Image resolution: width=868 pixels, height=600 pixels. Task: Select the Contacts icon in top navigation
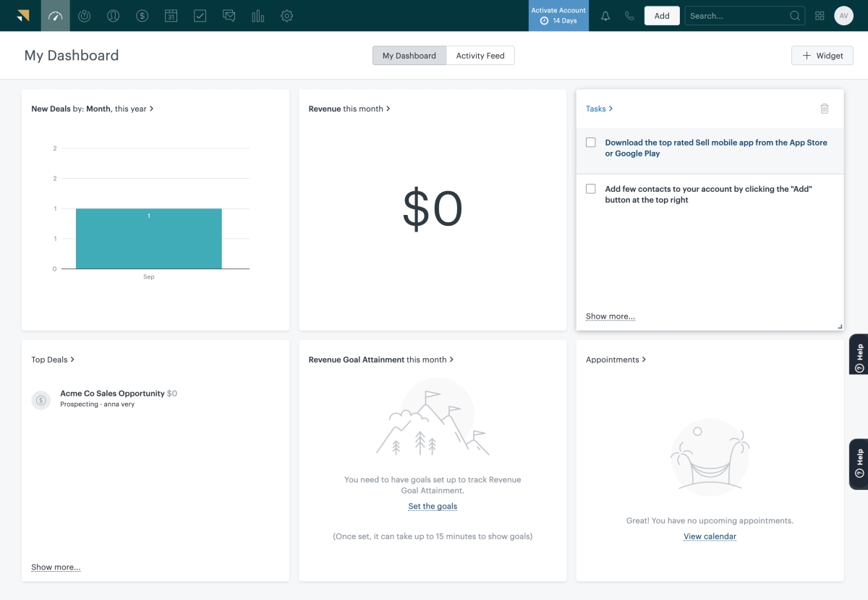113,15
